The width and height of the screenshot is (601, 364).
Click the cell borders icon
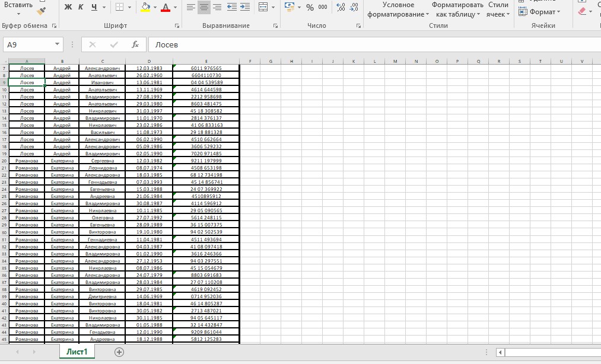pos(120,7)
